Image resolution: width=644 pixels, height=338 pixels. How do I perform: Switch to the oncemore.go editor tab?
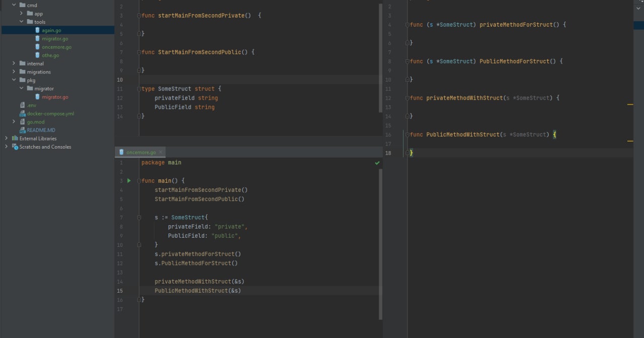[x=141, y=152]
